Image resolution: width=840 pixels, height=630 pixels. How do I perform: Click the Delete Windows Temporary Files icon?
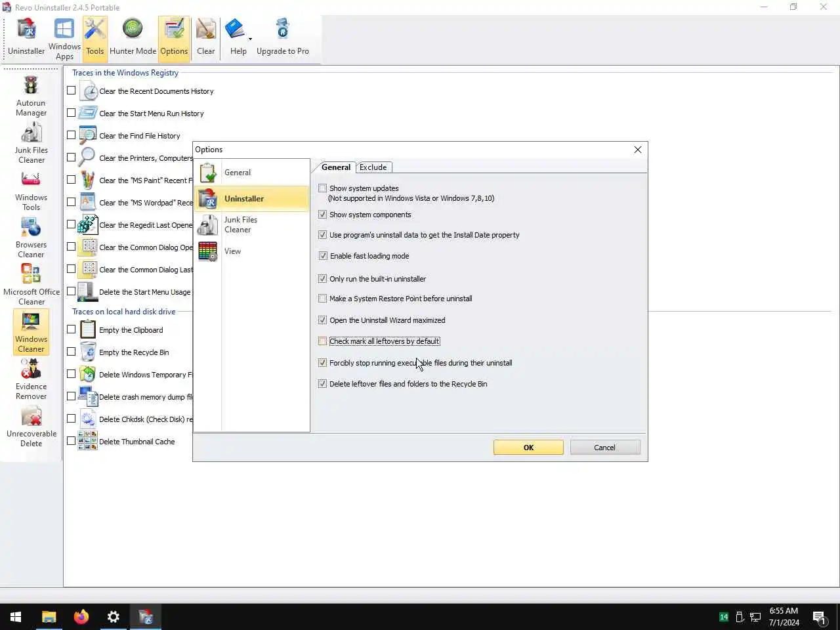pos(87,374)
